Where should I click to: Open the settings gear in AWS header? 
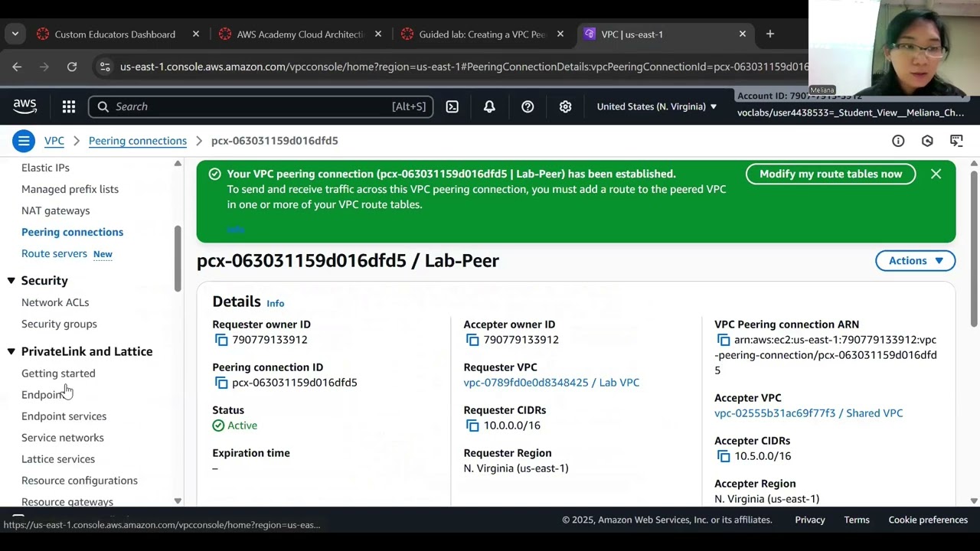coord(565,106)
